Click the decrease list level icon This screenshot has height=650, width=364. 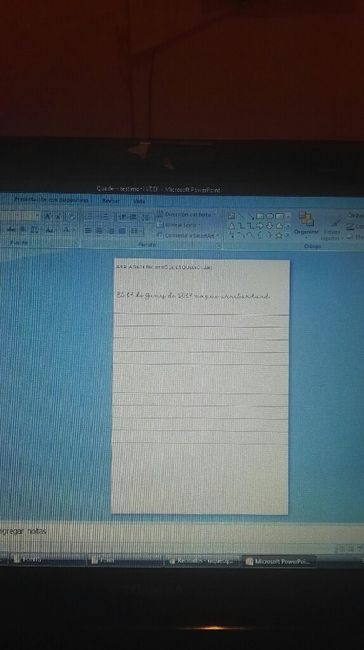[x=123, y=217]
